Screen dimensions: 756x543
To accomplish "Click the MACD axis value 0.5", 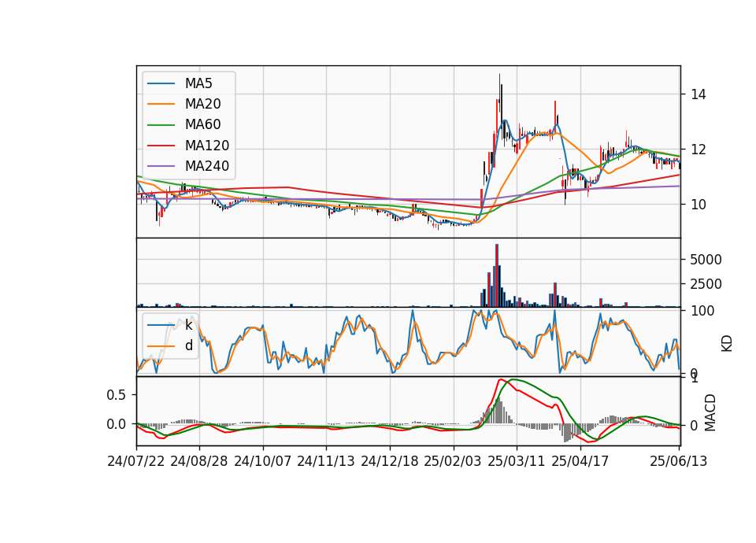I will tap(116, 395).
